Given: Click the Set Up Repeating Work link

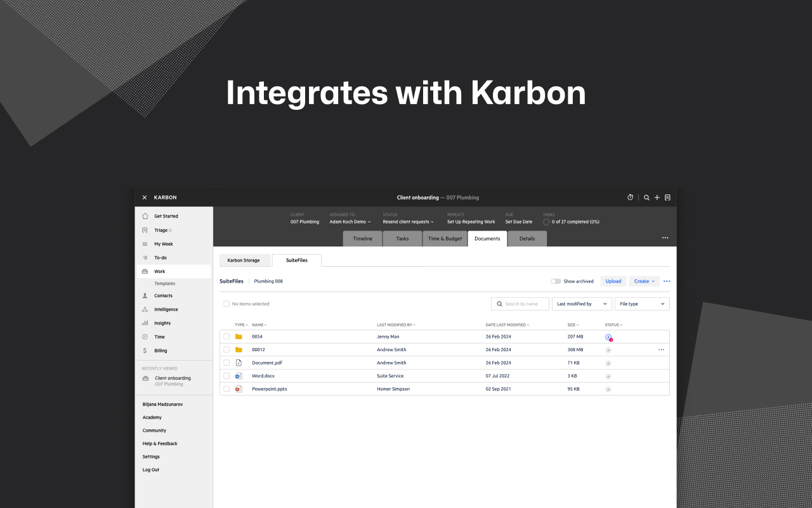Looking at the screenshot, I should click(471, 222).
